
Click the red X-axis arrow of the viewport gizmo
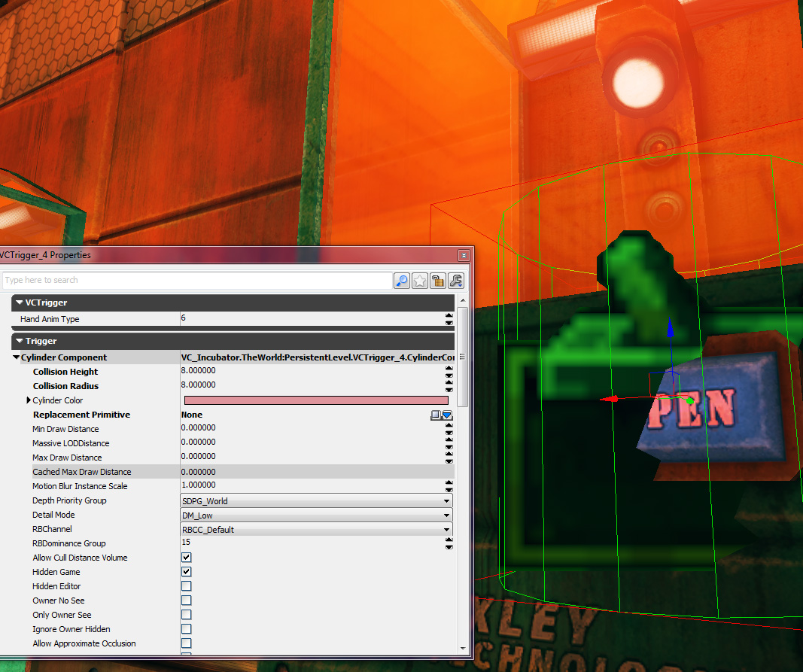(609, 399)
